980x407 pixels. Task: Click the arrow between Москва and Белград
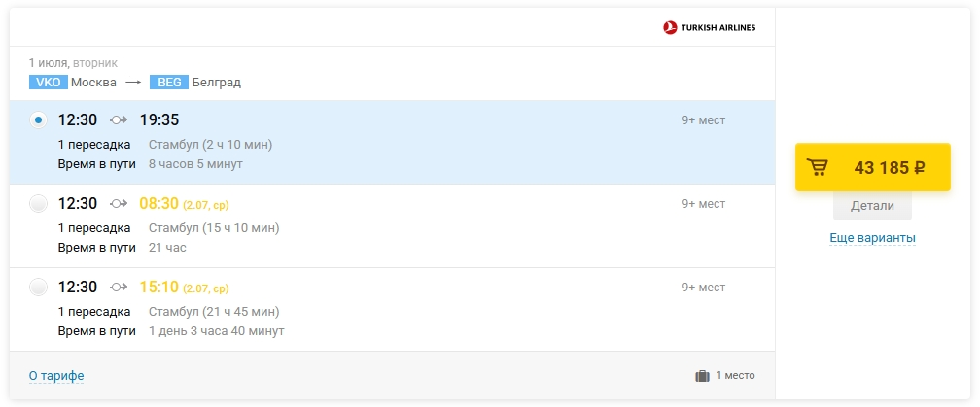(133, 83)
